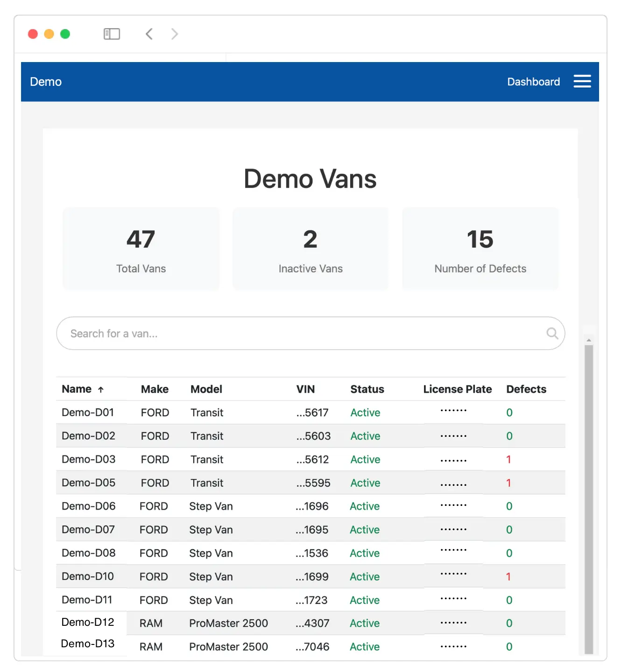Open the Dashboard menu item
The width and height of the screenshot is (621, 672).
533,81
